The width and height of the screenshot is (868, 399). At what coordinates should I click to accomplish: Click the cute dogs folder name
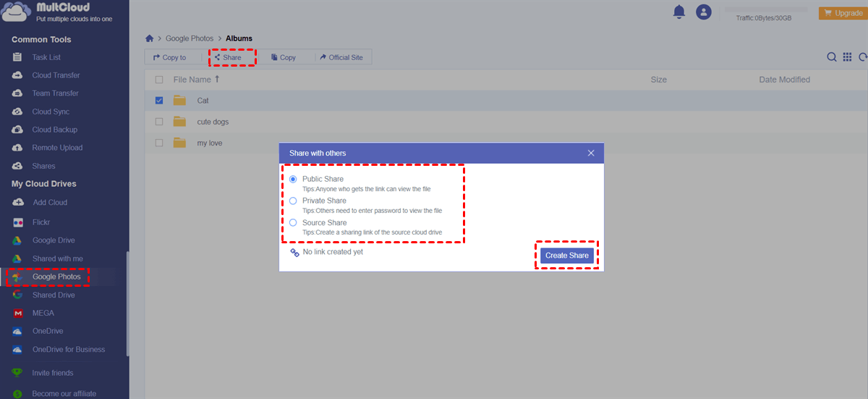pyautogui.click(x=213, y=122)
